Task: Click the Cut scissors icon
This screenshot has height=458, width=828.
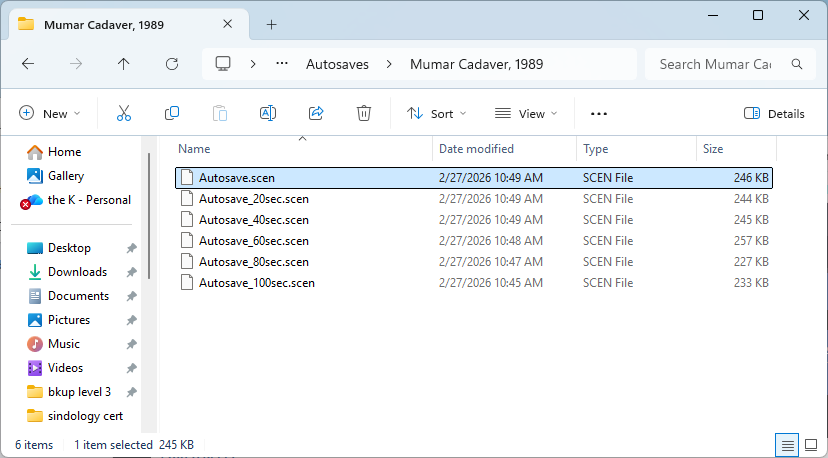Action: click(x=124, y=113)
